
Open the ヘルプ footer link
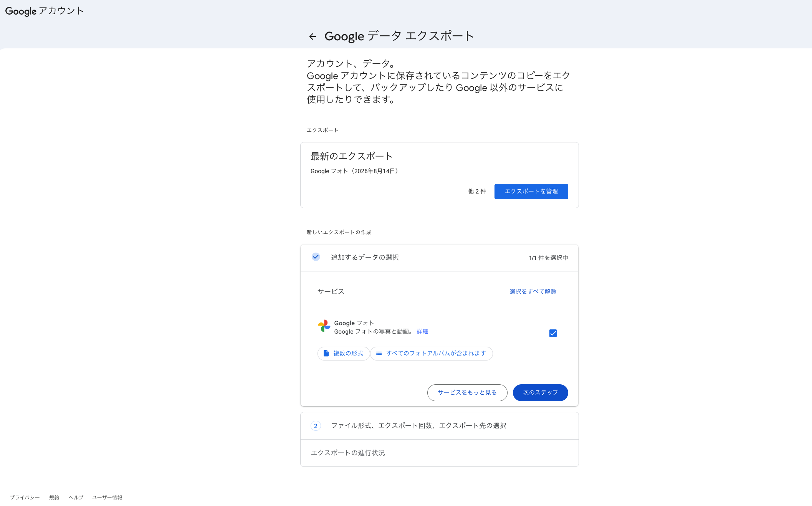click(x=76, y=498)
